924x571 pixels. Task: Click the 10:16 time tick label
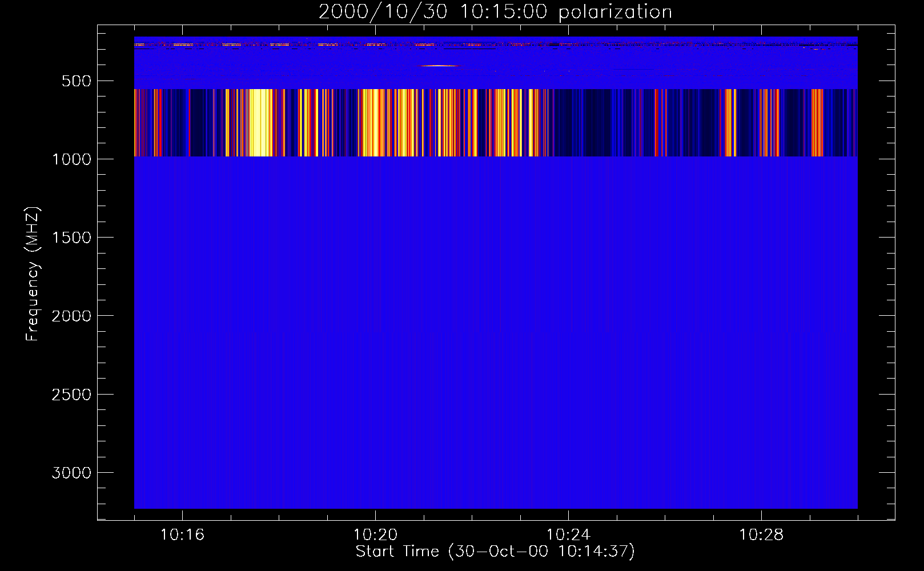pyautogui.click(x=182, y=534)
